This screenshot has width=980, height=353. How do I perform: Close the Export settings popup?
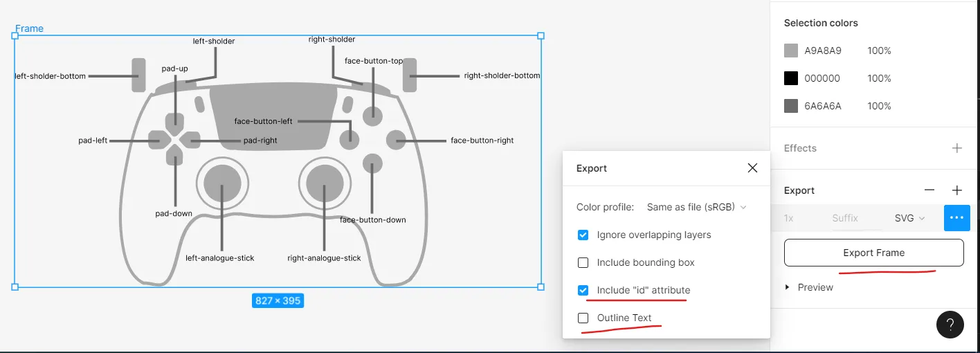752,168
